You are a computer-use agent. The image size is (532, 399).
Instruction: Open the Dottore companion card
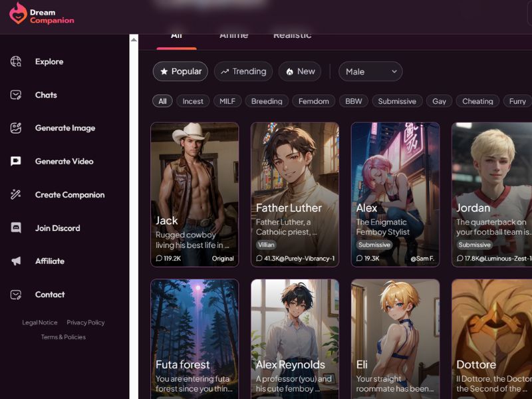(492, 338)
